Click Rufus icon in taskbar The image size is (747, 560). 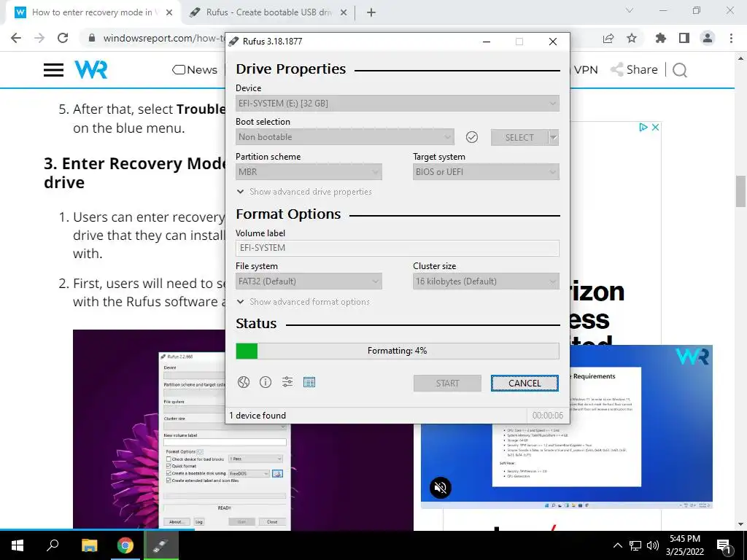click(x=161, y=545)
